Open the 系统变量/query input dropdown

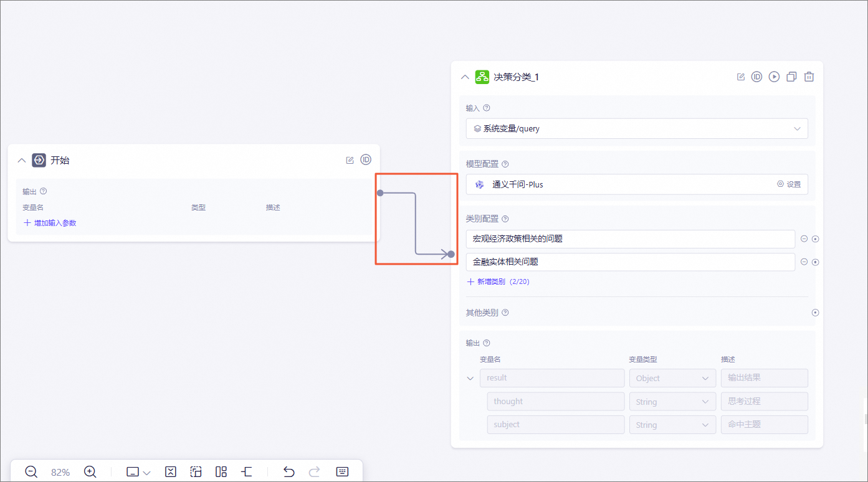tap(637, 129)
